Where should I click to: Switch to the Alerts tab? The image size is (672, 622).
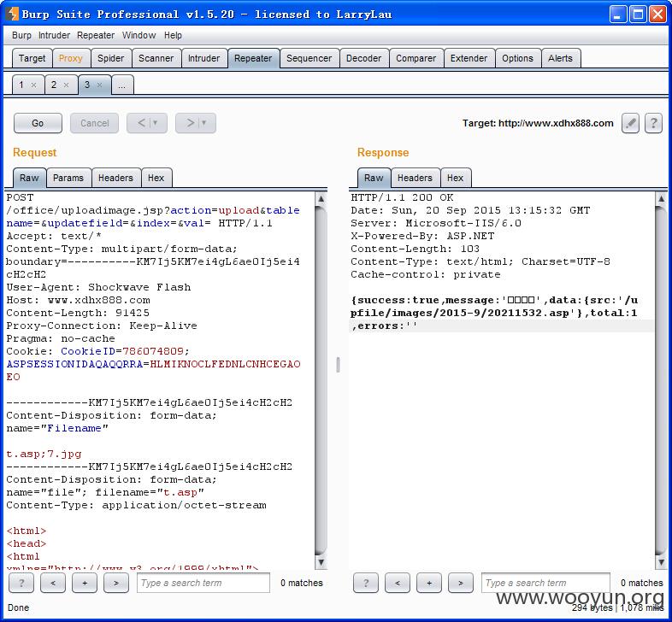[x=561, y=58]
